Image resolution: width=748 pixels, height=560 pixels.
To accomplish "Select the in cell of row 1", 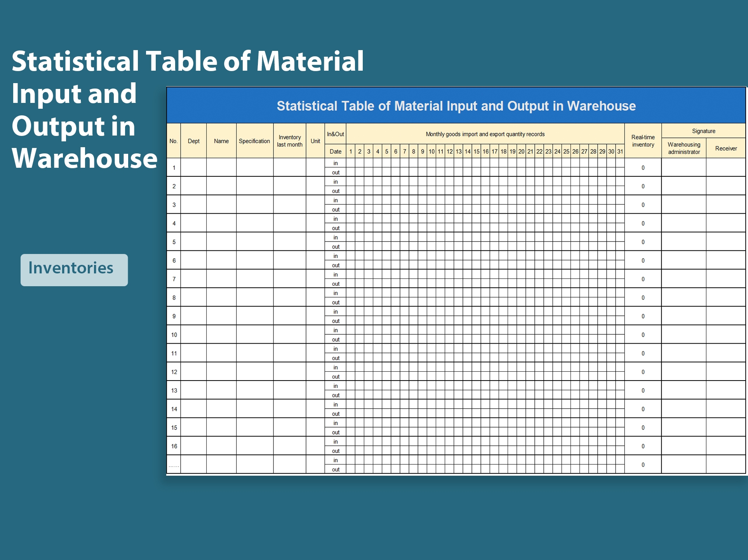I will click(x=335, y=163).
